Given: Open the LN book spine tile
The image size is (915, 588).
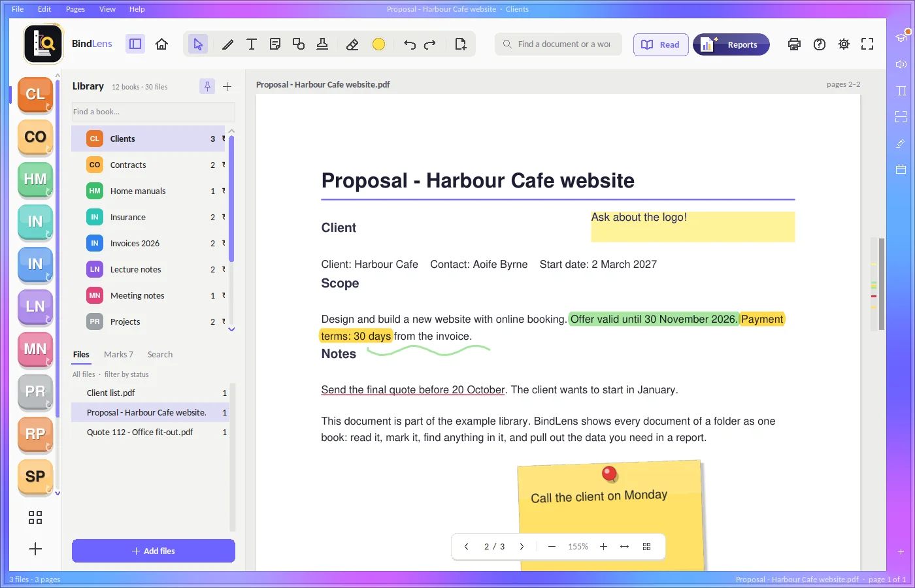Looking at the screenshot, I should click(35, 307).
